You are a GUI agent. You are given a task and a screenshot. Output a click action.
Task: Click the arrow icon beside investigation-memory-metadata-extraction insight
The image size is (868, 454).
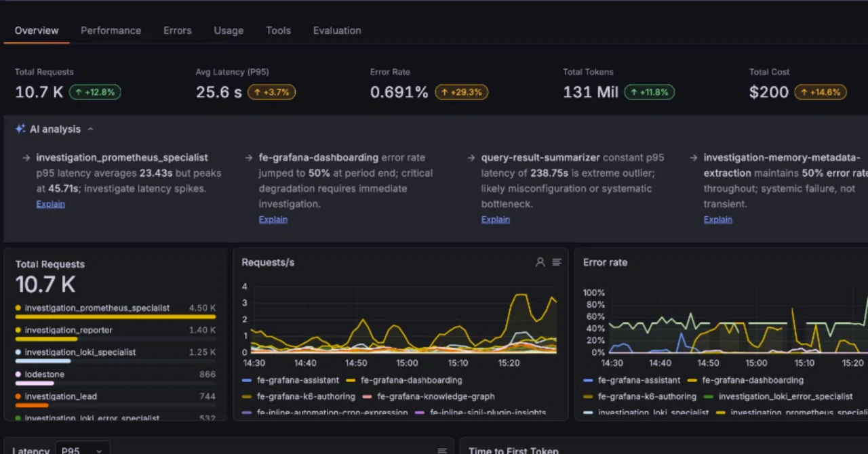point(694,157)
